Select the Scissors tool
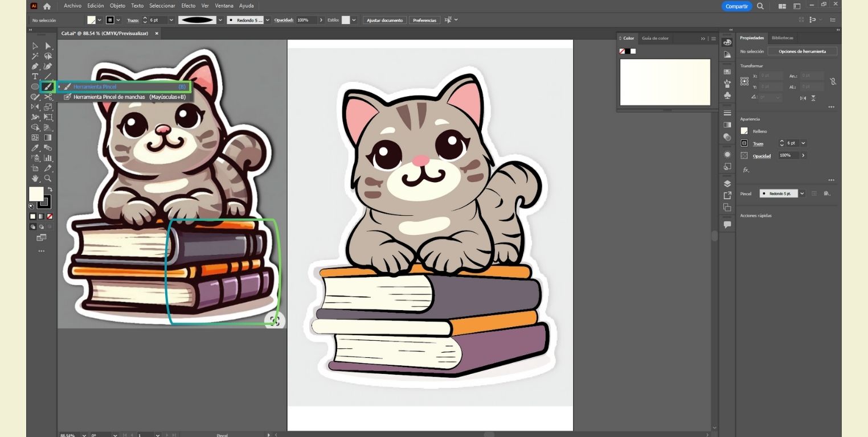868x437 pixels. pyautogui.click(x=48, y=97)
